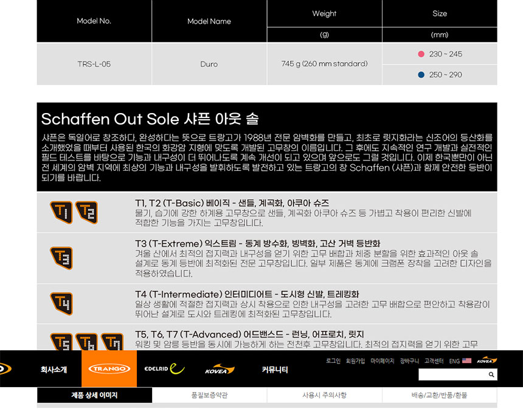
Task: Click the T4 outsole badge icon
Action: 61,304
